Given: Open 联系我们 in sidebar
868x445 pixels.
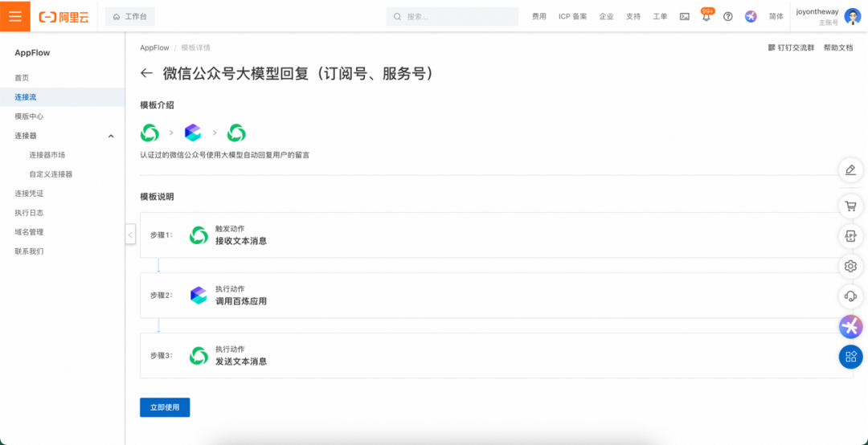Looking at the screenshot, I should tap(29, 251).
